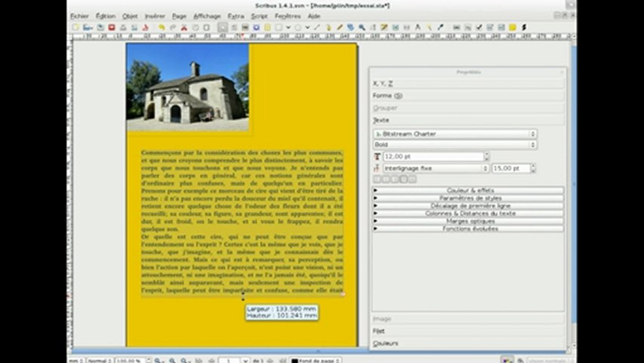This screenshot has height=363, width=644.
Task: Open the Fichier menu
Action: [80, 16]
